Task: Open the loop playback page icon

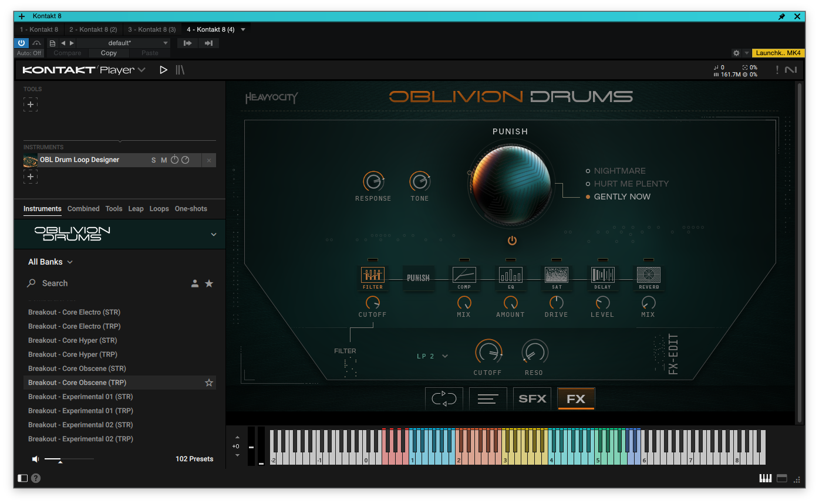Action: 444,399
